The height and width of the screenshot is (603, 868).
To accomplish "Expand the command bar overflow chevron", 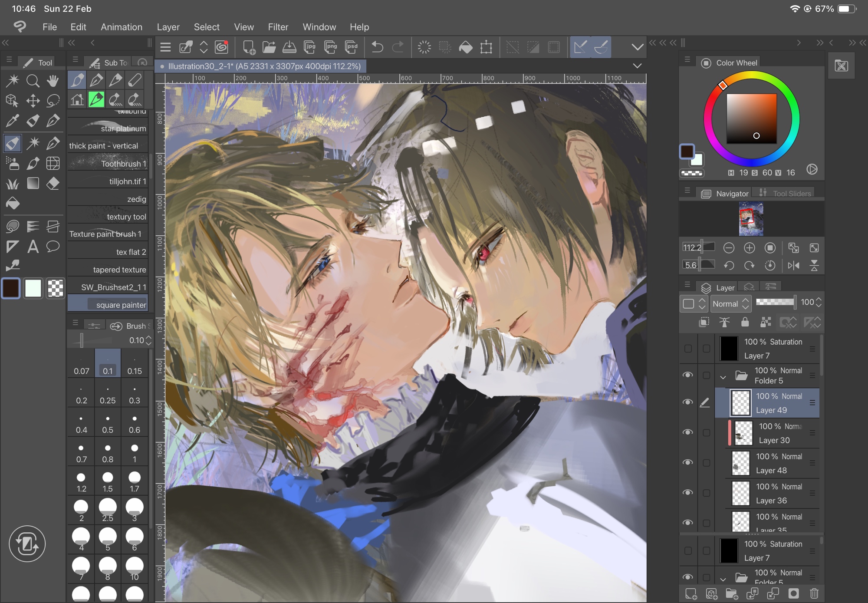I will 637,47.
